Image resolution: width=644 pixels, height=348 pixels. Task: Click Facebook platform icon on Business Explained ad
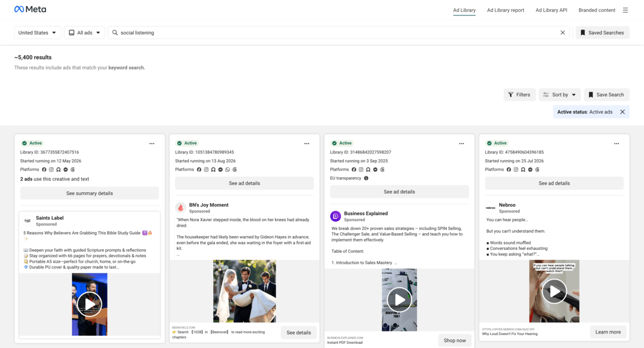[x=353, y=169]
